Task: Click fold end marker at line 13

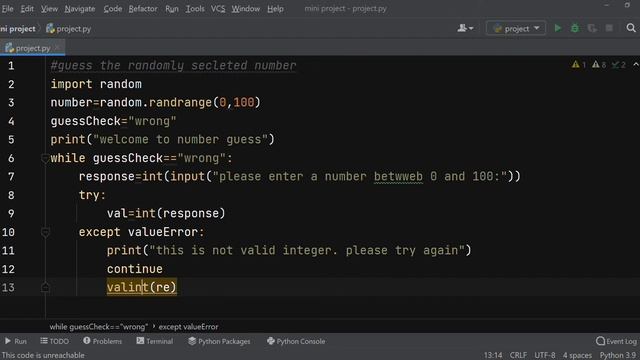Action: 45,287
